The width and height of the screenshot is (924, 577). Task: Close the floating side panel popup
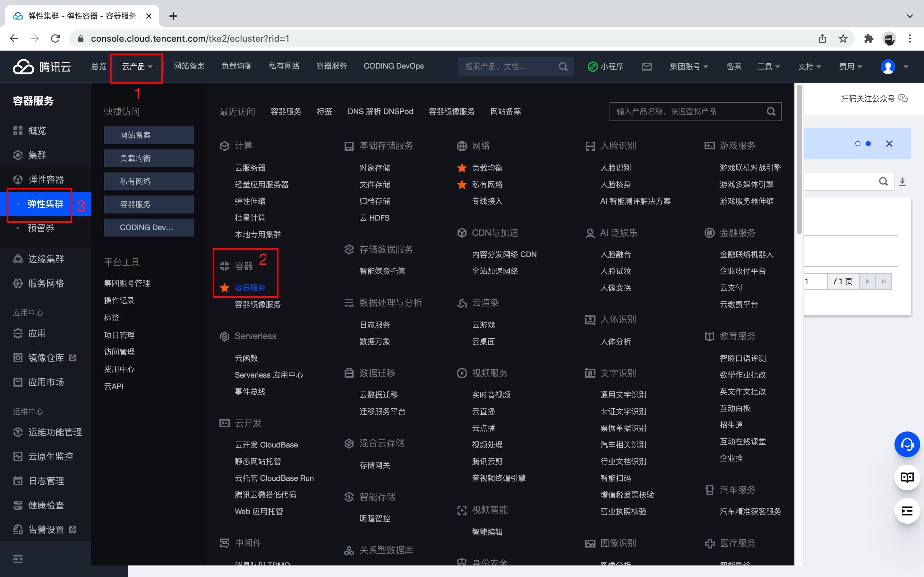(889, 144)
